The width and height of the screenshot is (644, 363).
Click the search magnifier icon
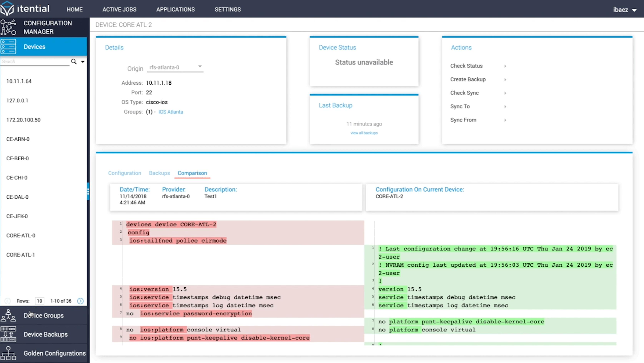click(73, 61)
